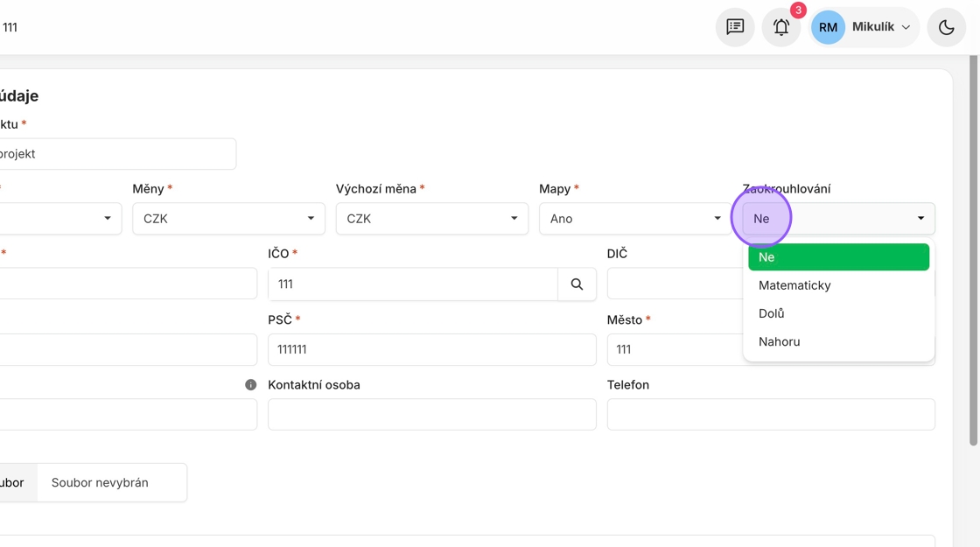Click the project name field ending in 'projekt'
980x547 pixels.
(x=118, y=154)
